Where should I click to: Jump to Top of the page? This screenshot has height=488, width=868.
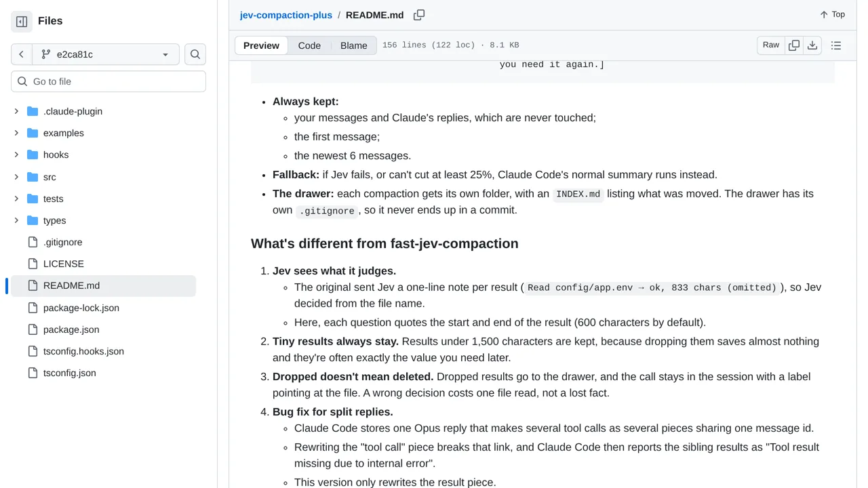[x=832, y=14]
